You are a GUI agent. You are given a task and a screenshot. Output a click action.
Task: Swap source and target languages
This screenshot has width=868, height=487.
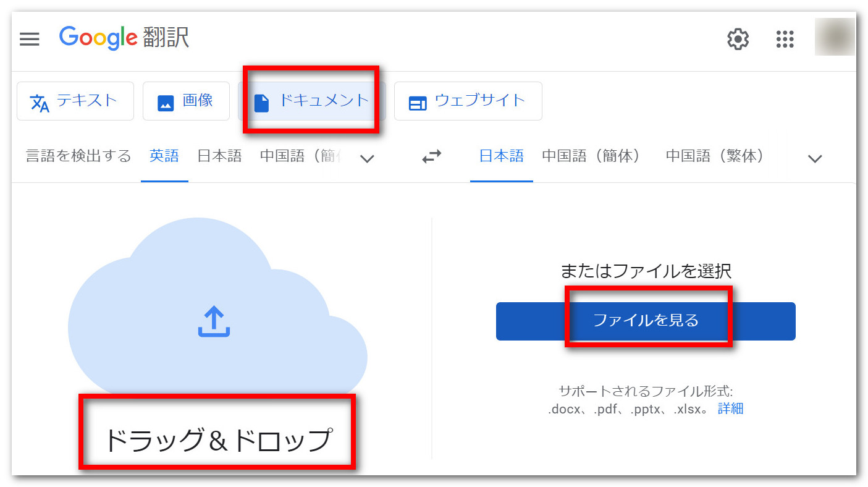click(x=432, y=158)
